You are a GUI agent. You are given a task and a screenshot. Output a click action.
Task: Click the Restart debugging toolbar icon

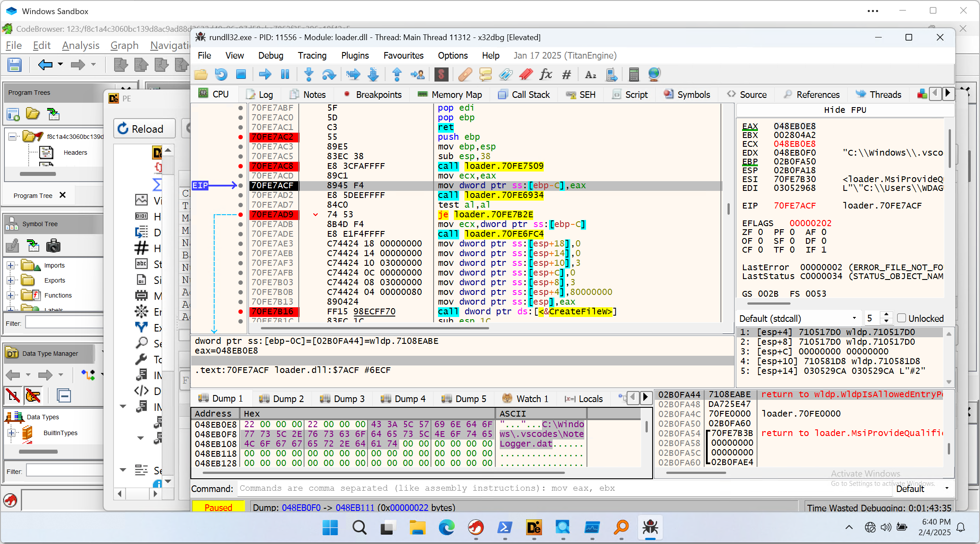(221, 75)
